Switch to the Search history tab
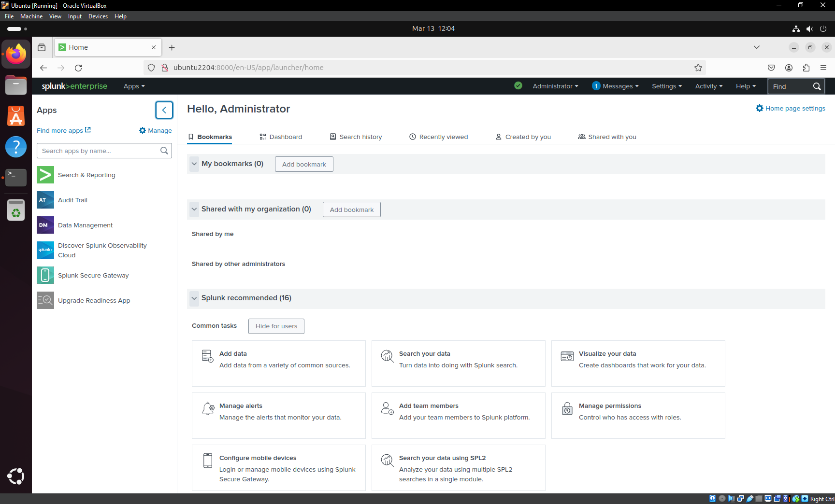Image resolution: width=835 pixels, height=504 pixels. coord(360,137)
